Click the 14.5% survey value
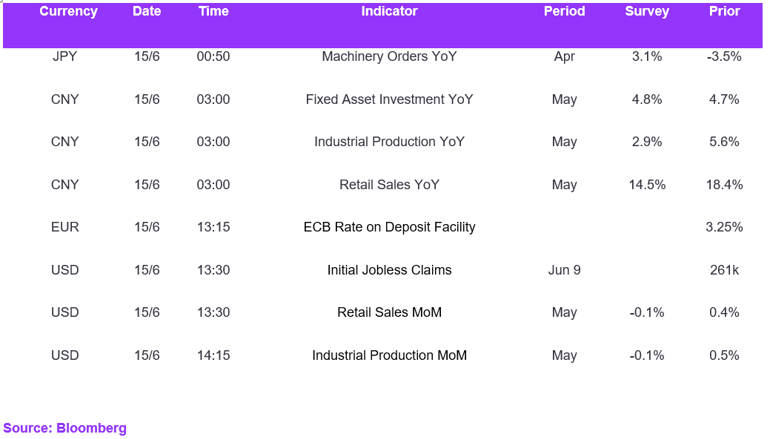 [647, 185]
